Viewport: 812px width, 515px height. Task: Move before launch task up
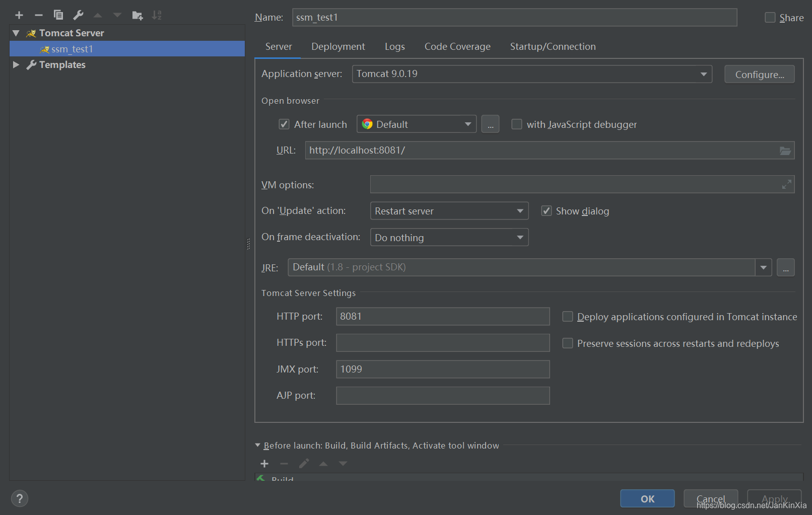pyautogui.click(x=323, y=464)
